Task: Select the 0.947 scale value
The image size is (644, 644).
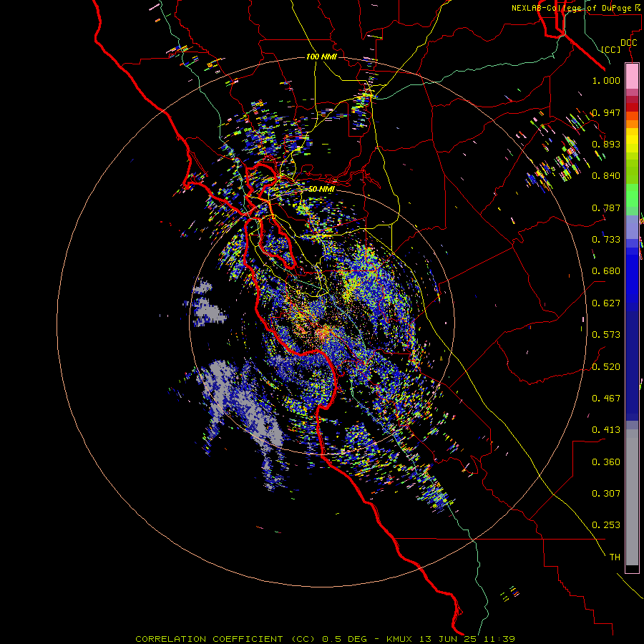Action: point(606,112)
